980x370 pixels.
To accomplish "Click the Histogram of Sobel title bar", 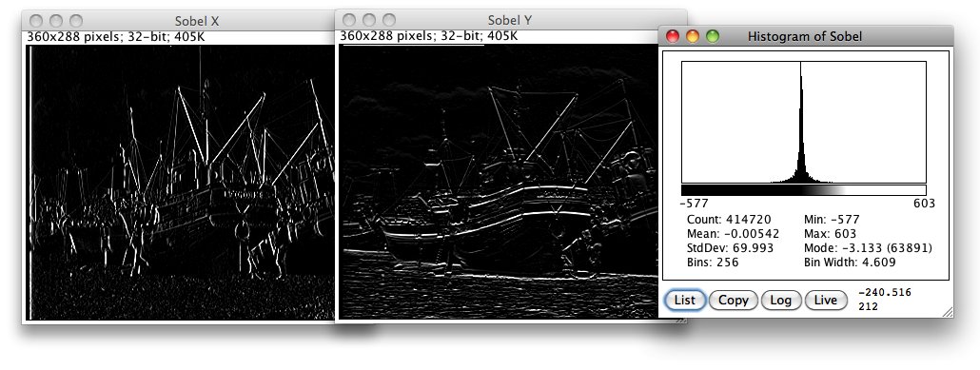I will [806, 36].
